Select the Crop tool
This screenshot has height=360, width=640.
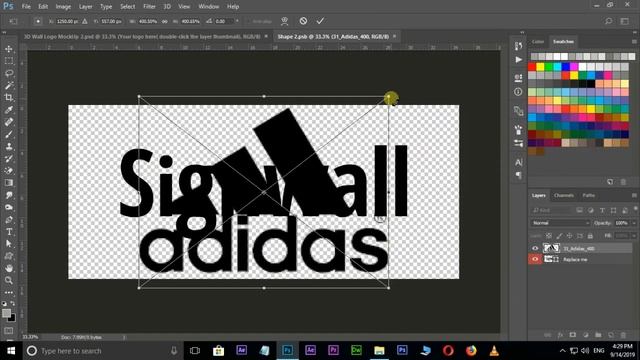(9, 98)
